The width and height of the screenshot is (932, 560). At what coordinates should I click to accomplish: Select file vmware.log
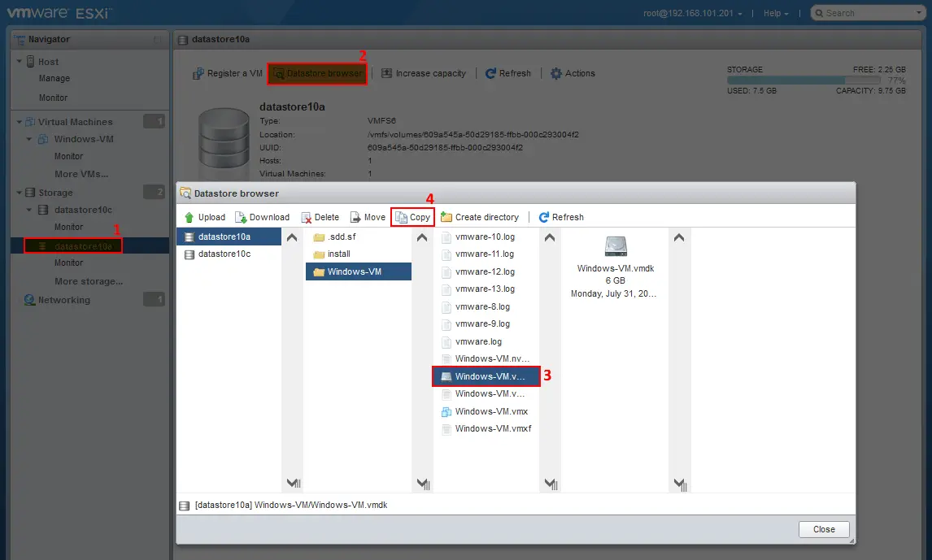tap(486, 341)
